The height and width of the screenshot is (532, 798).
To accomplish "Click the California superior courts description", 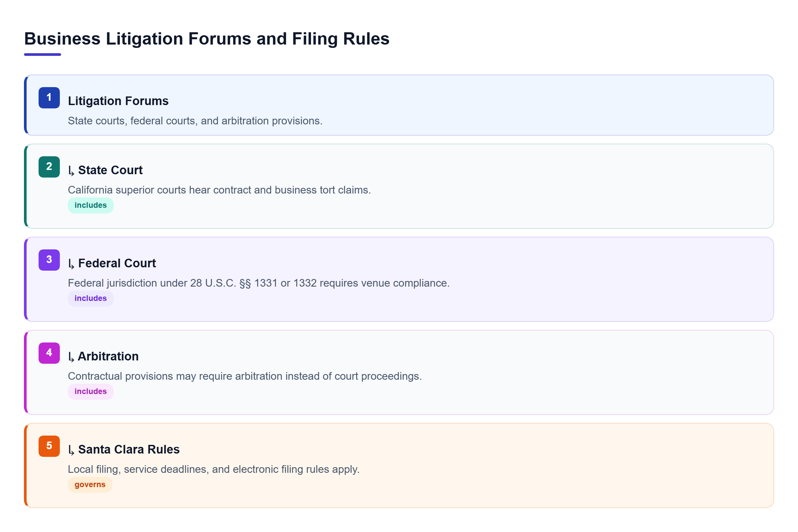I will coord(219,190).
